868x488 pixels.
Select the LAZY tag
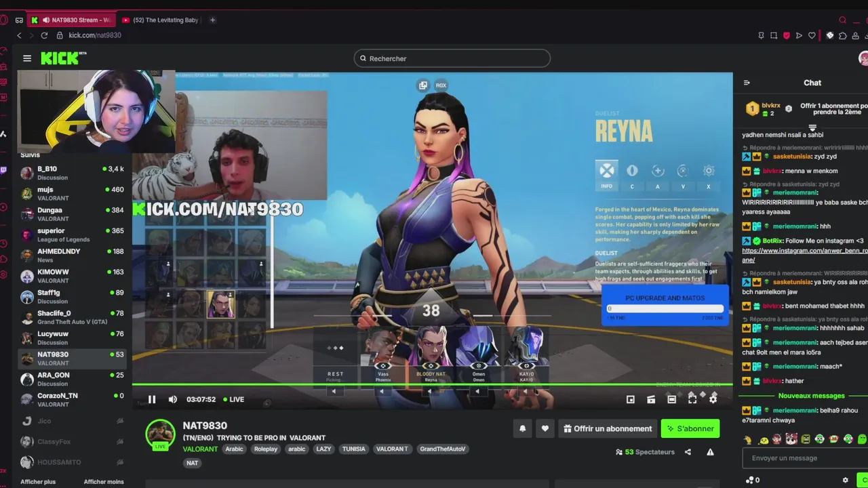point(323,449)
